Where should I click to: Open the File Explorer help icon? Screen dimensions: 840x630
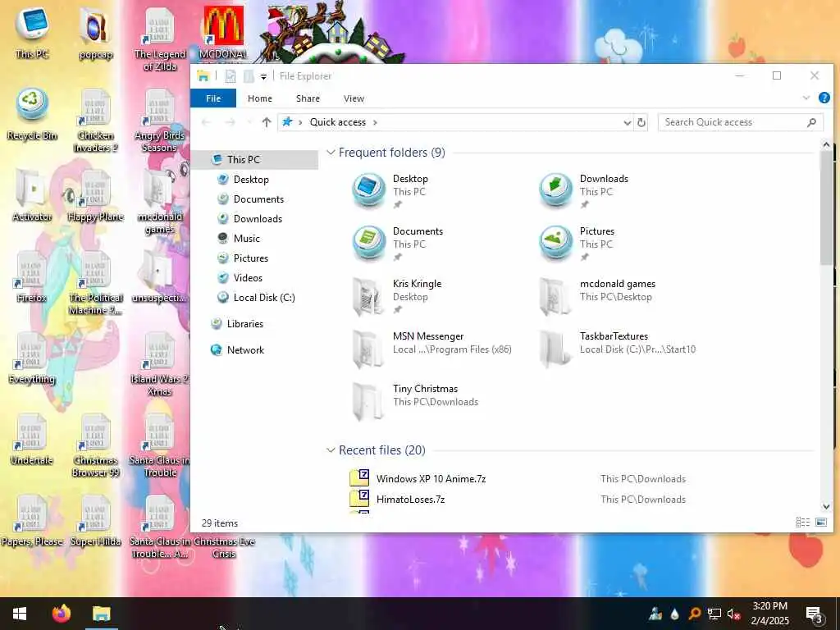pos(824,98)
